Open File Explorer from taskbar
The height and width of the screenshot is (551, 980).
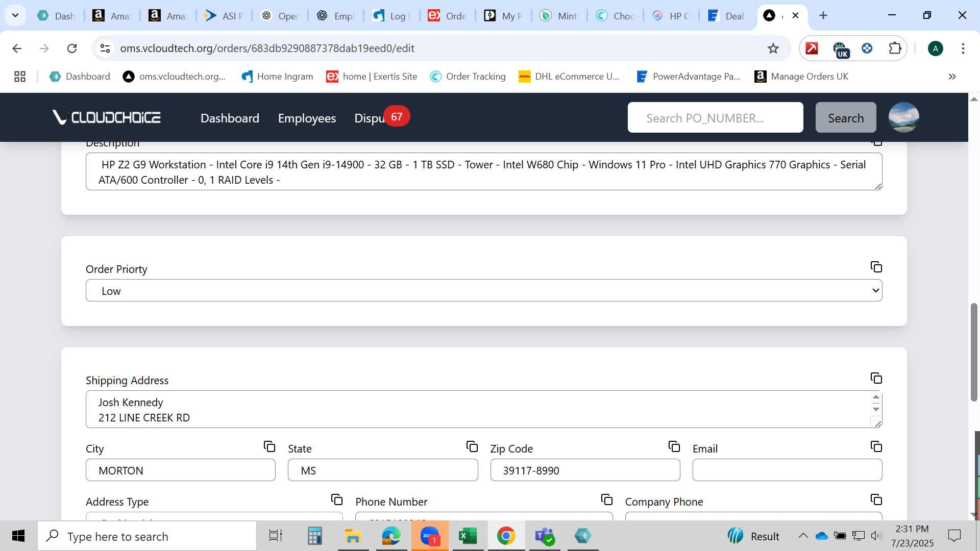tap(353, 536)
